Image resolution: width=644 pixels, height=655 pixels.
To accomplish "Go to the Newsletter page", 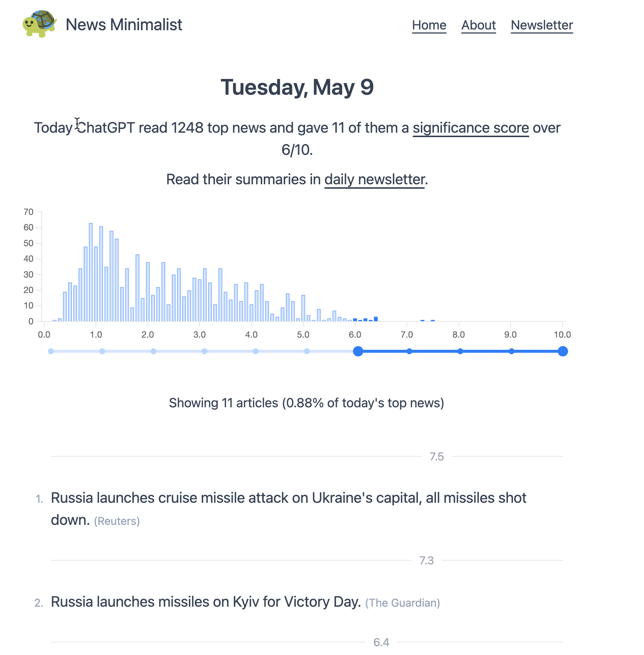I will (541, 25).
